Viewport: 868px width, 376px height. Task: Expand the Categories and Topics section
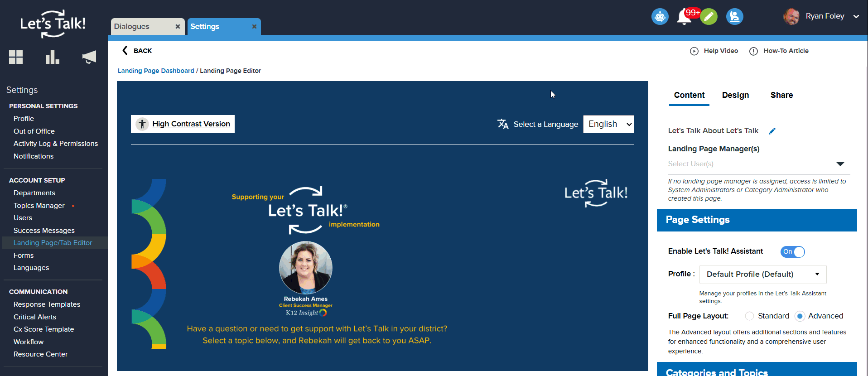point(757,370)
